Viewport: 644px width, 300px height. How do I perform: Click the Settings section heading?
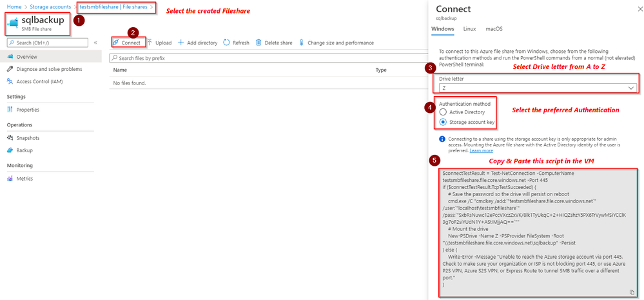16,97
